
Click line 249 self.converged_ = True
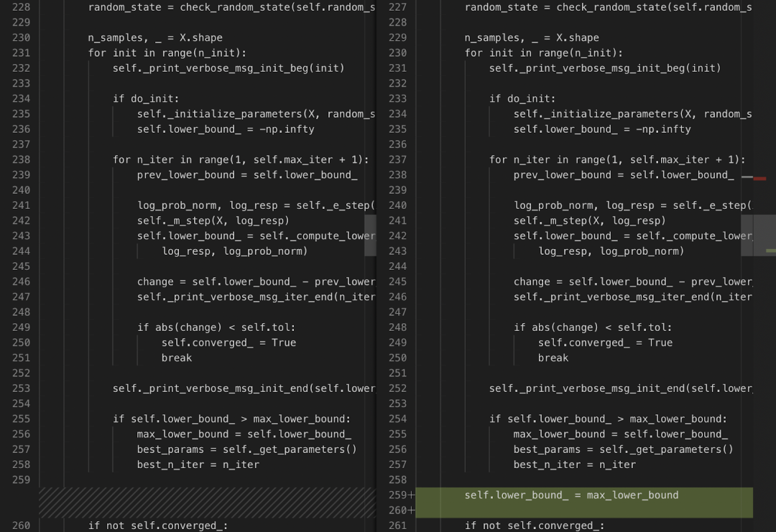click(605, 342)
